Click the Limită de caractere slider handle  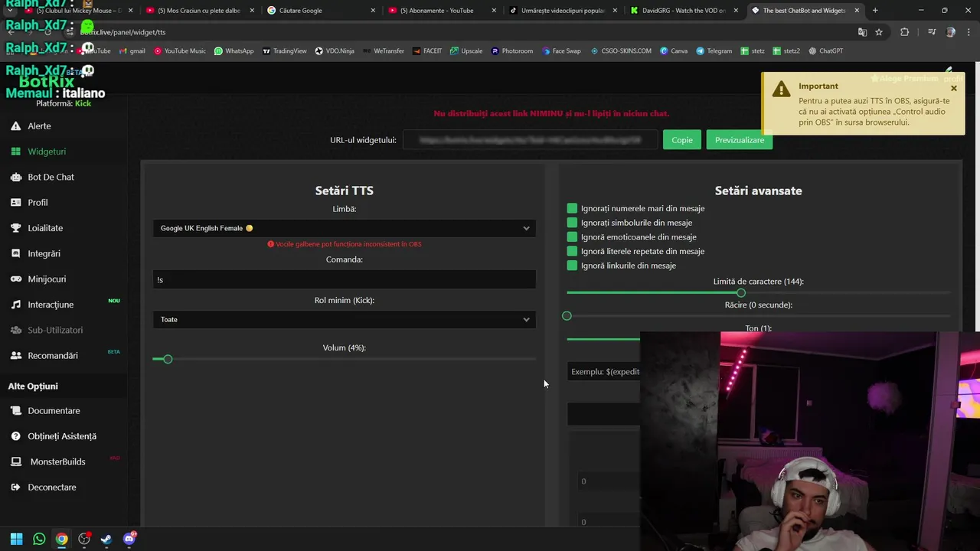740,293
